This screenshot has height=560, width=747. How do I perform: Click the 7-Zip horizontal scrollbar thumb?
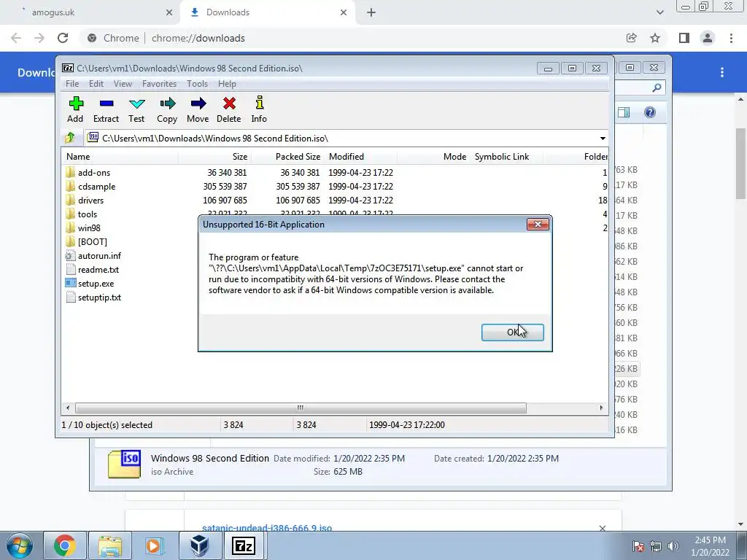301,408
